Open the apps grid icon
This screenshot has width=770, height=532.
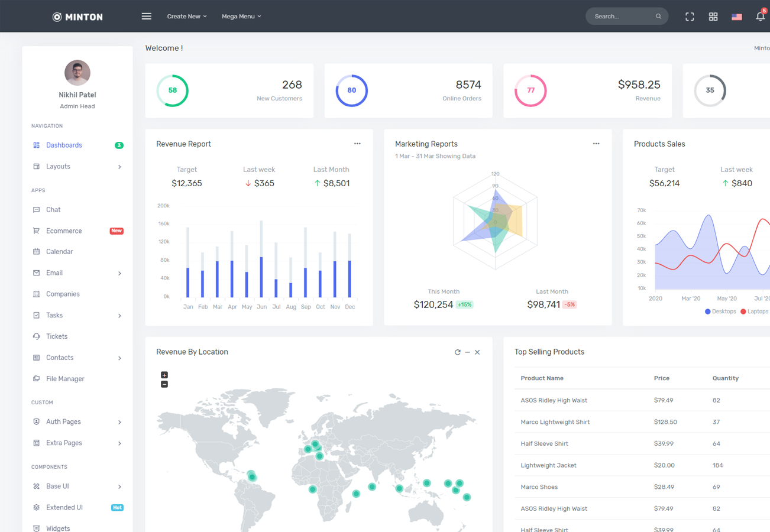713,17
